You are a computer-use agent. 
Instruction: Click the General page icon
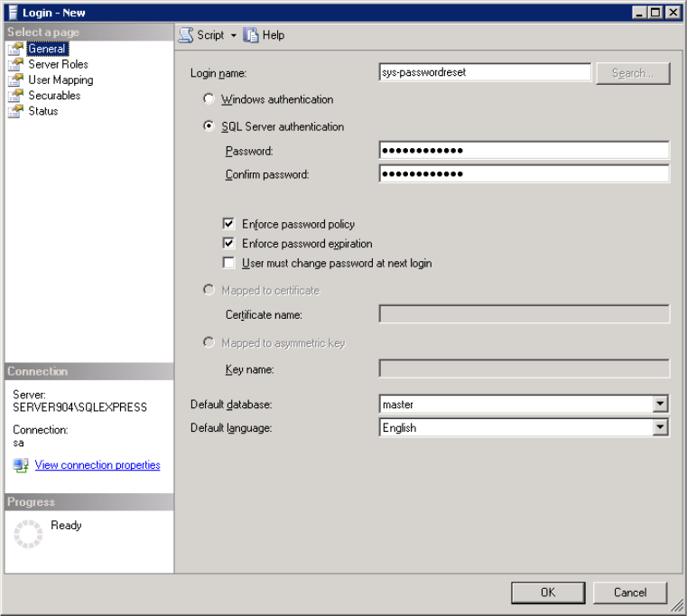coord(15,49)
